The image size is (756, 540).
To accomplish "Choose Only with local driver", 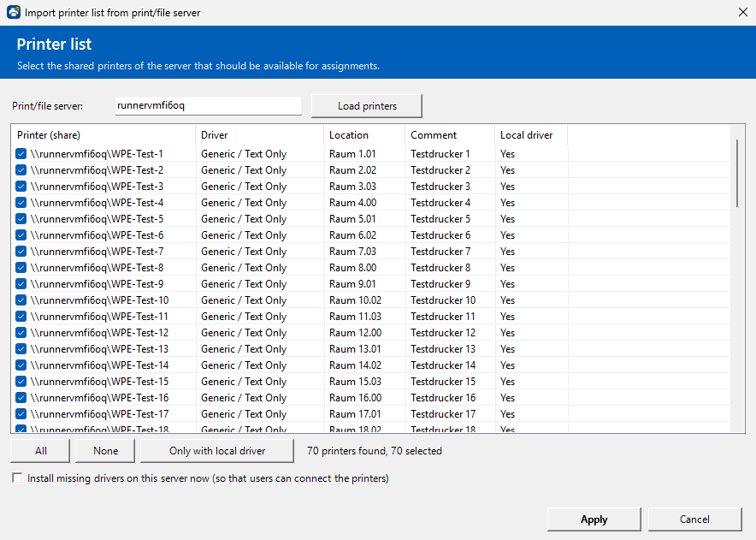I will [x=217, y=451].
